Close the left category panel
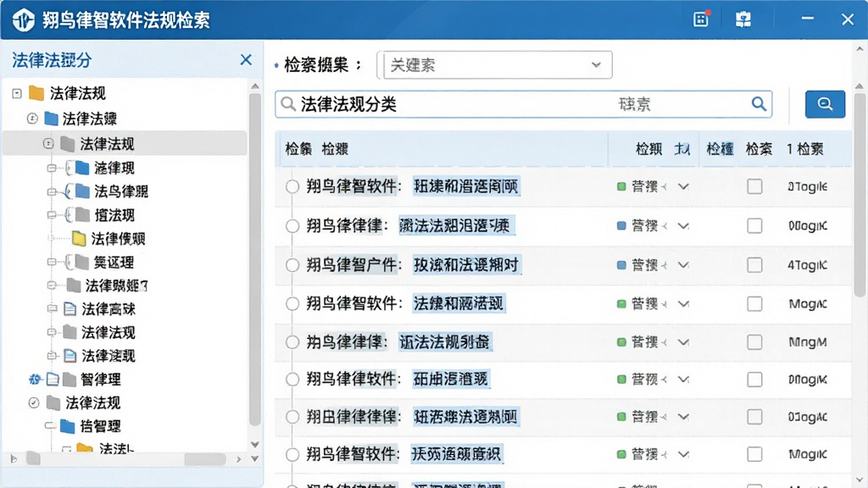 click(x=246, y=60)
